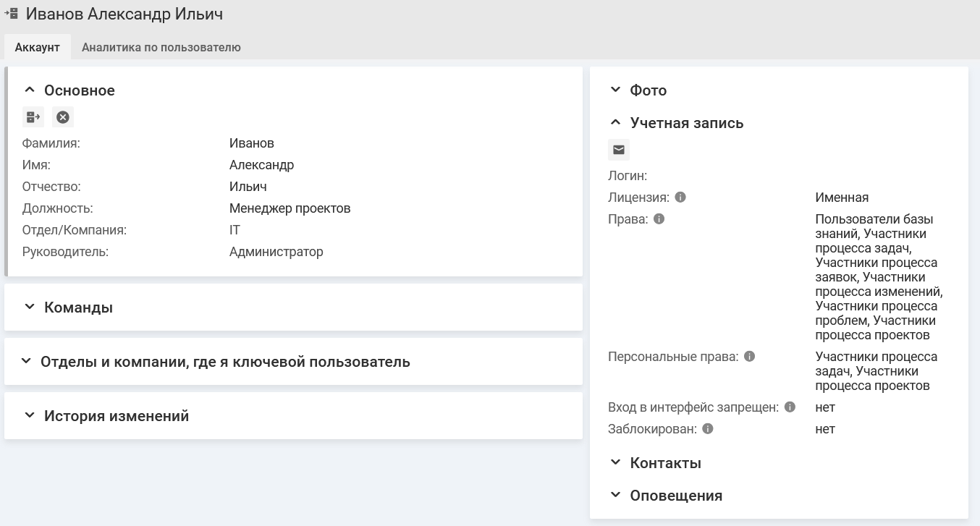980x526 pixels.
Task: Expand the Оповещения section
Action: point(615,495)
